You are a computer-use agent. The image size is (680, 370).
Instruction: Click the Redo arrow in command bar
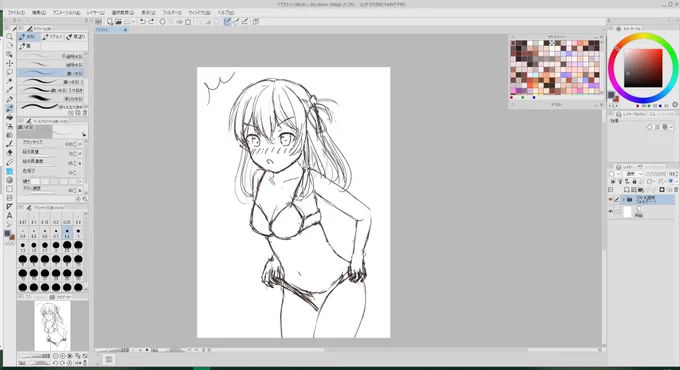tap(151, 21)
